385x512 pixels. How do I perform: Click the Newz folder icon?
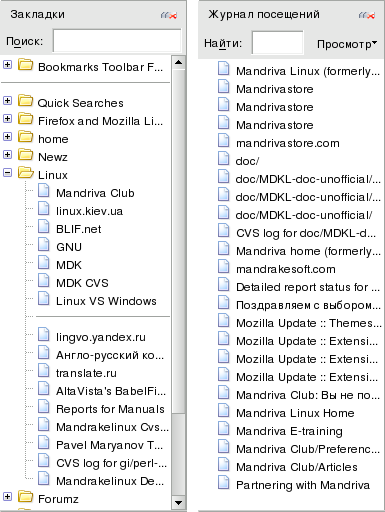click(25, 154)
